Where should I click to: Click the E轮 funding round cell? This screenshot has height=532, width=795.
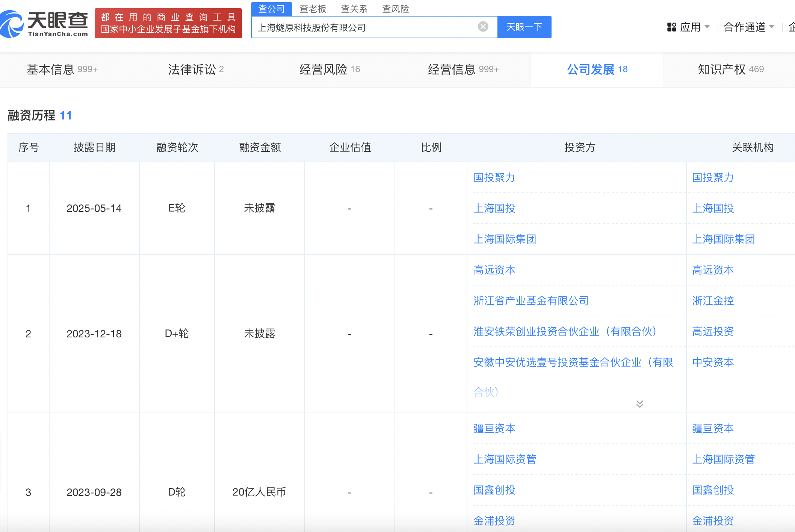(x=177, y=208)
